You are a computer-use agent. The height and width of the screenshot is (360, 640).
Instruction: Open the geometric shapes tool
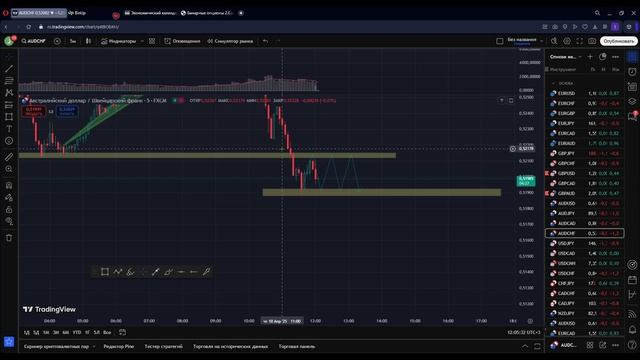click(9, 117)
